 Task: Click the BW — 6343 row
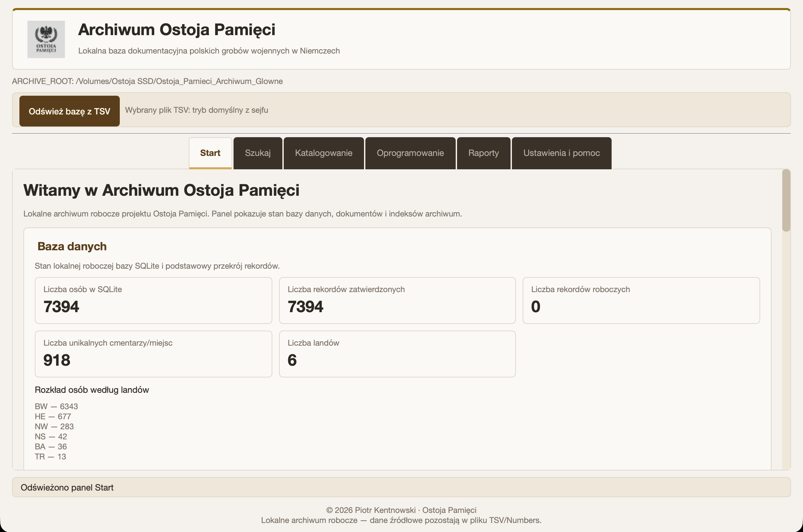(56, 407)
